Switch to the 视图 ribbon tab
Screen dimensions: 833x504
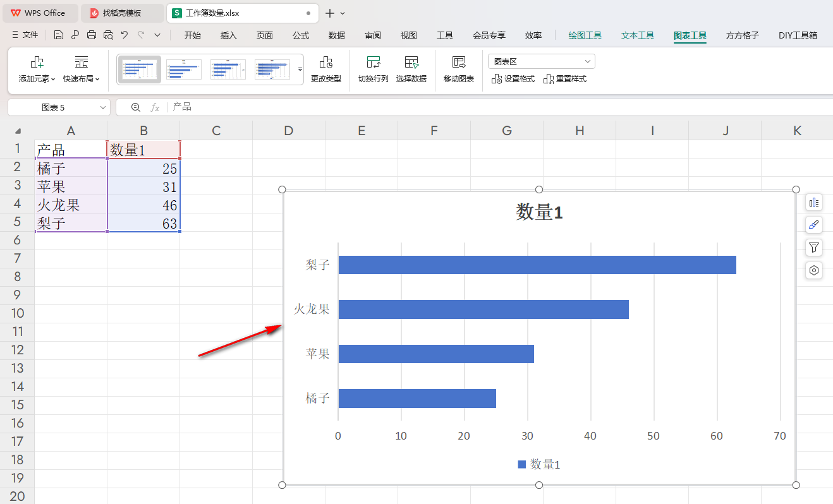[409, 35]
